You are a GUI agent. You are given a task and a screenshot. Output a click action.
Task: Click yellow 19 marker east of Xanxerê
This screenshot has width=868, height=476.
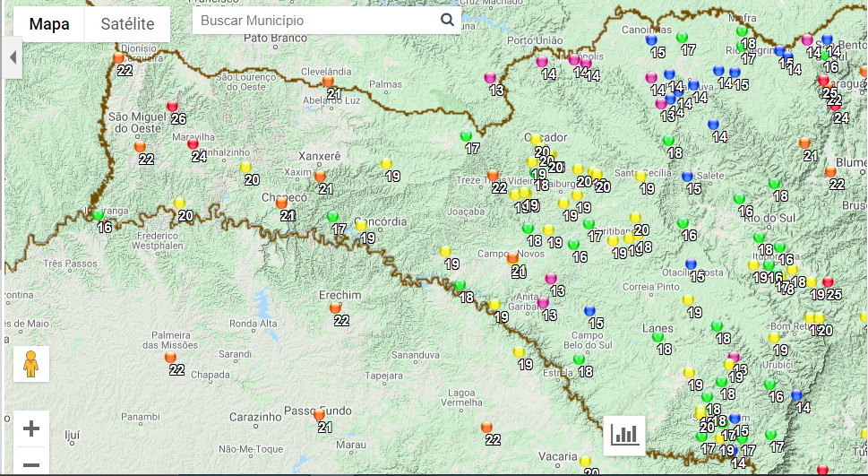[386, 164]
